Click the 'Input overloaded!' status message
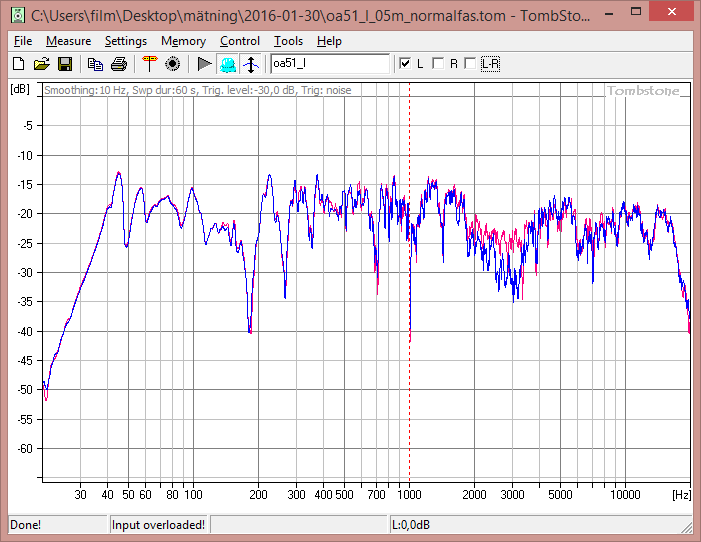This screenshot has width=701, height=542. pos(158,525)
